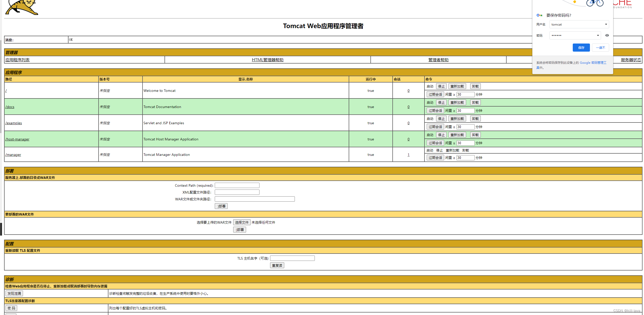Image resolution: width=644 pixels, height=315 pixels.
Task: Click idle minutes field in /host-manager row
Action: click(465, 143)
